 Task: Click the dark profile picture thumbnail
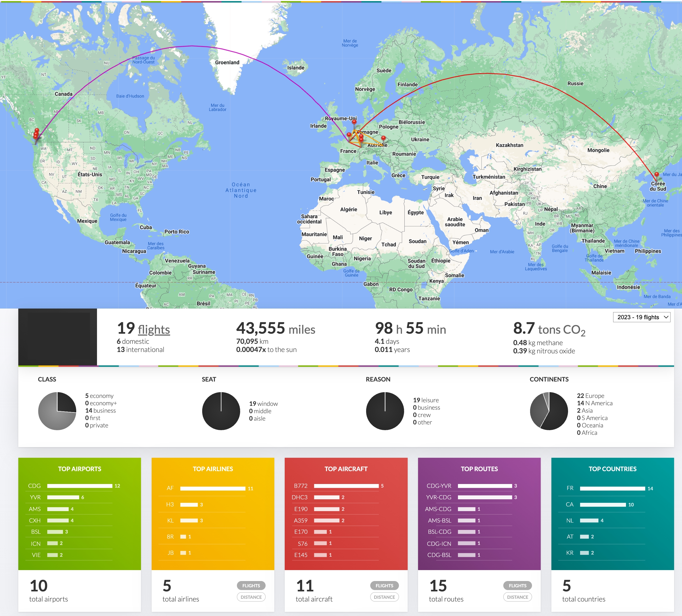click(57, 337)
